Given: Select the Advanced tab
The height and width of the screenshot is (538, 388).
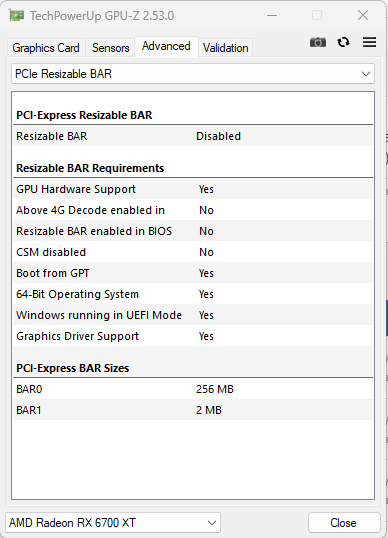Looking at the screenshot, I should click(166, 46).
